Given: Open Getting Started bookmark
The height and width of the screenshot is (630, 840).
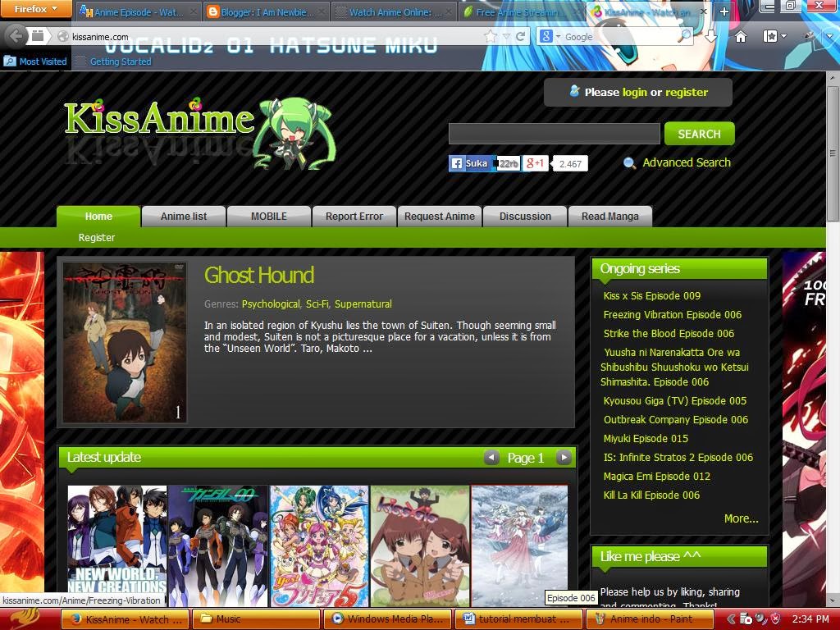Looking at the screenshot, I should pyautogui.click(x=113, y=62).
